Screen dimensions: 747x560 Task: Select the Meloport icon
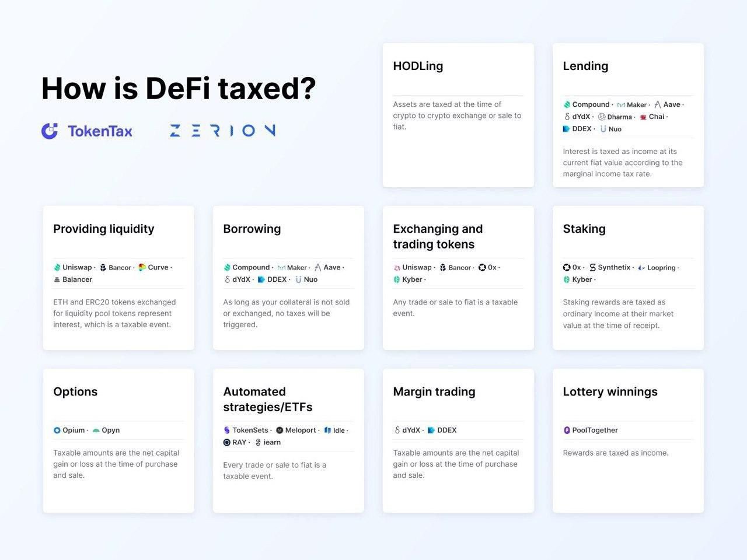(280, 430)
